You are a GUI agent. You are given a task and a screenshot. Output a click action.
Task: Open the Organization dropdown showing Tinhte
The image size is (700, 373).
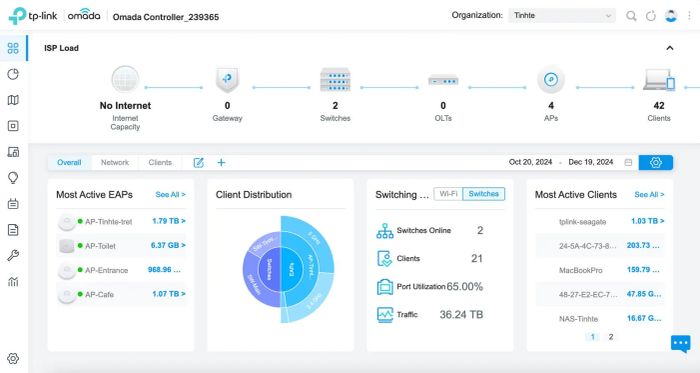pyautogui.click(x=562, y=16)
